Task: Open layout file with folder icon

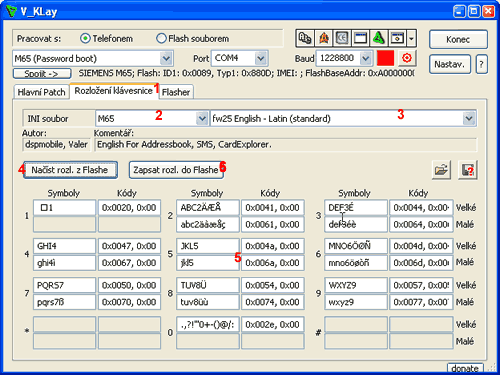Action: 441,170
